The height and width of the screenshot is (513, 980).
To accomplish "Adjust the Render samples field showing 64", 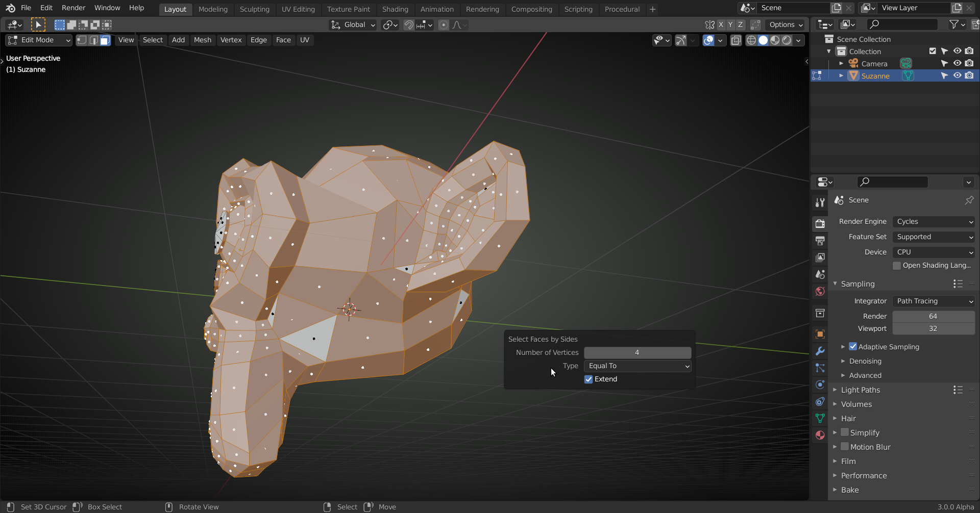I will pyautogui.click(x=934, y=317).
